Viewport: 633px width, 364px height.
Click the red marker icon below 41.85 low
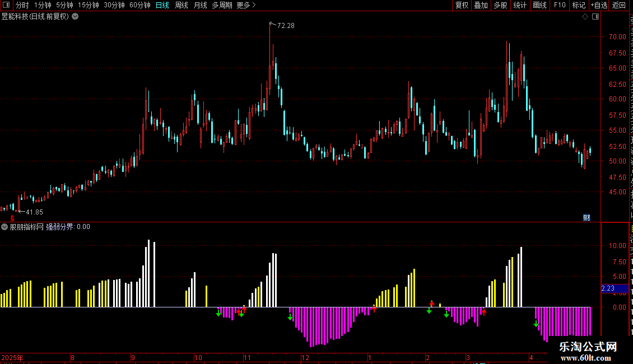[x=12, y=218]
